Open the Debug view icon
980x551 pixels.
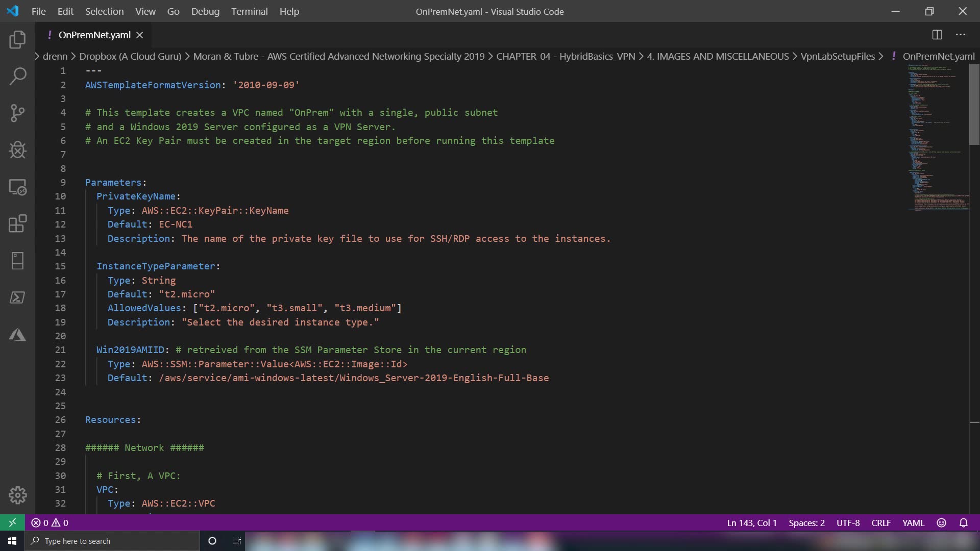[x=17, y=150]
